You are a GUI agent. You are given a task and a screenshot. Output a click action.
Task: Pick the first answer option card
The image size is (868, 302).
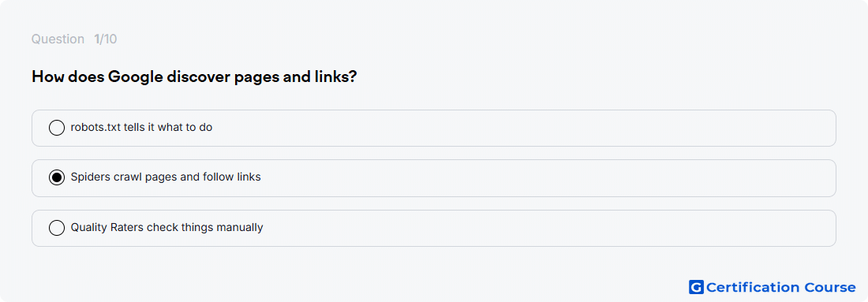pyautogui.click(x=433, y=128)
